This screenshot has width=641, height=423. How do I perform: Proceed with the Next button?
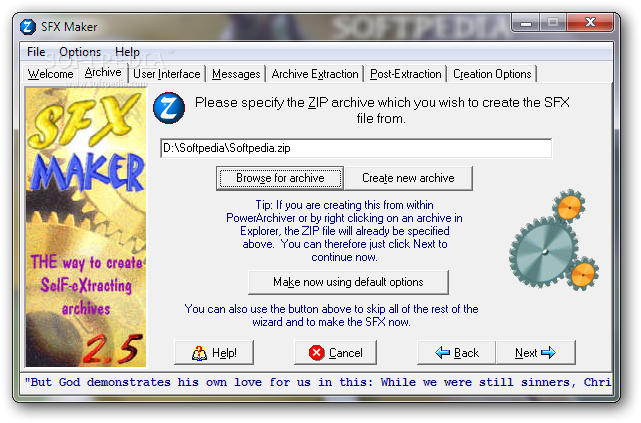tap(536, 353)
